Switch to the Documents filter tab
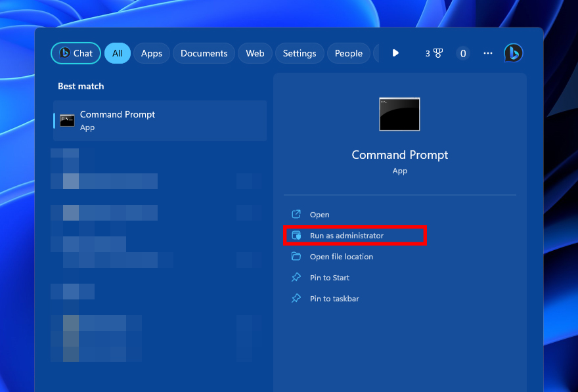 click(204, 53)
